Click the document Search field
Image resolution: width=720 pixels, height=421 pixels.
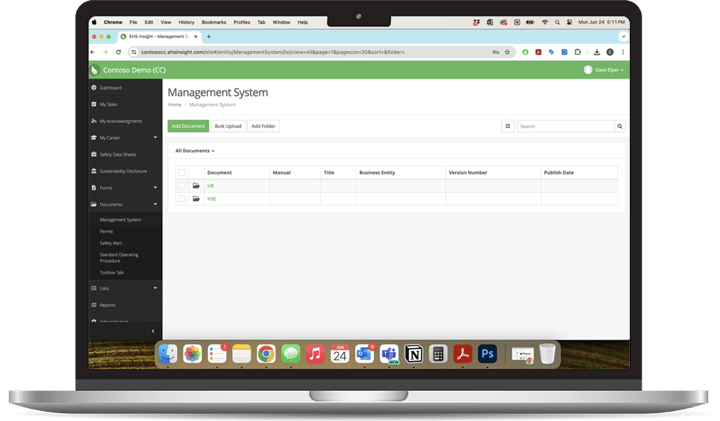click(x=565, y=126)
